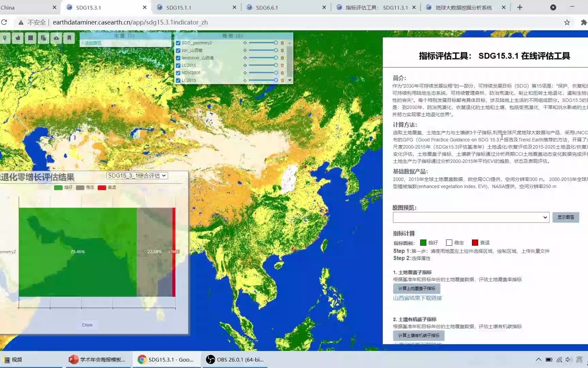Open the 山西省结果下载链接 link
The width and height of the screenshot is (588, 368).
click(418, 298)
